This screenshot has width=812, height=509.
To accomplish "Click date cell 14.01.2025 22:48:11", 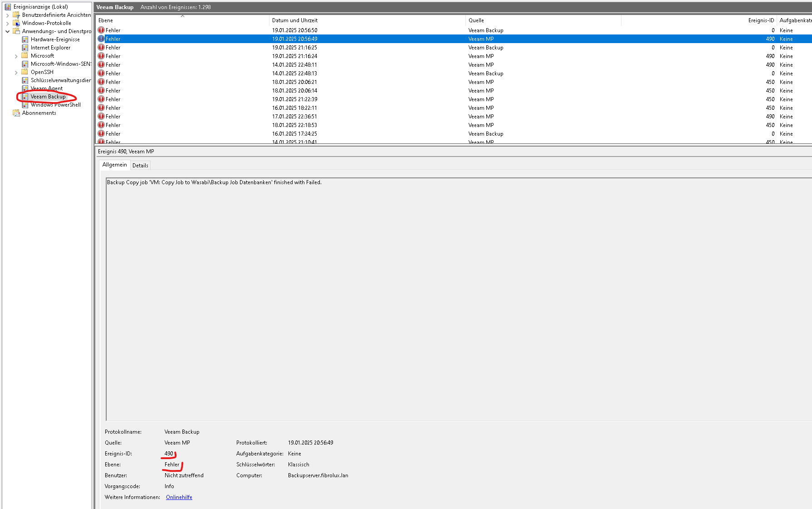I will click(x=295, y=65).
